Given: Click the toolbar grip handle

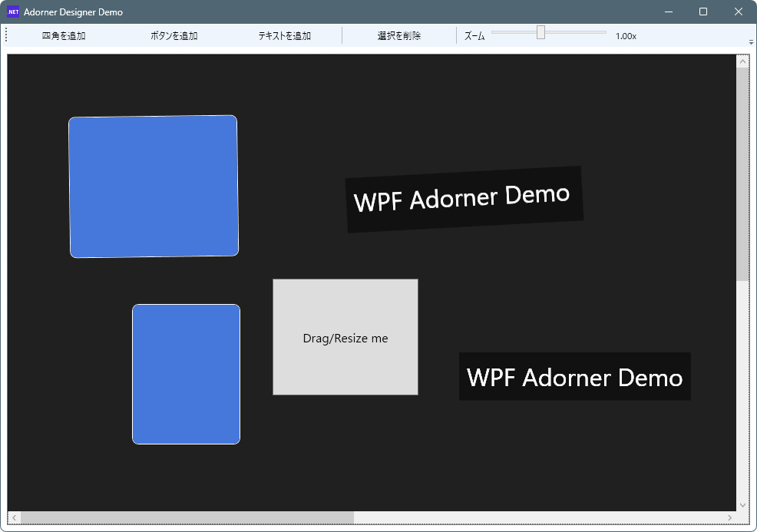Looking at the screenshot, I should (x=6, y=35).
